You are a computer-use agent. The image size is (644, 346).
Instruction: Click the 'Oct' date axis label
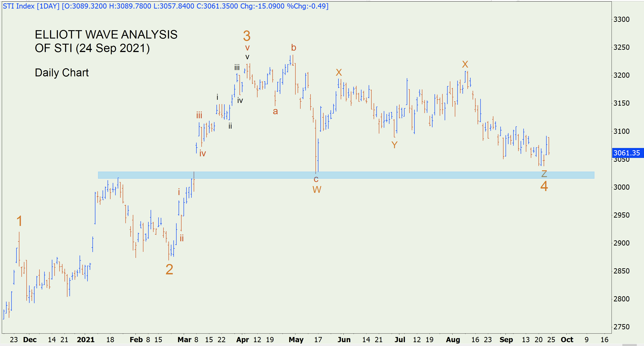[x=567, y=340]
